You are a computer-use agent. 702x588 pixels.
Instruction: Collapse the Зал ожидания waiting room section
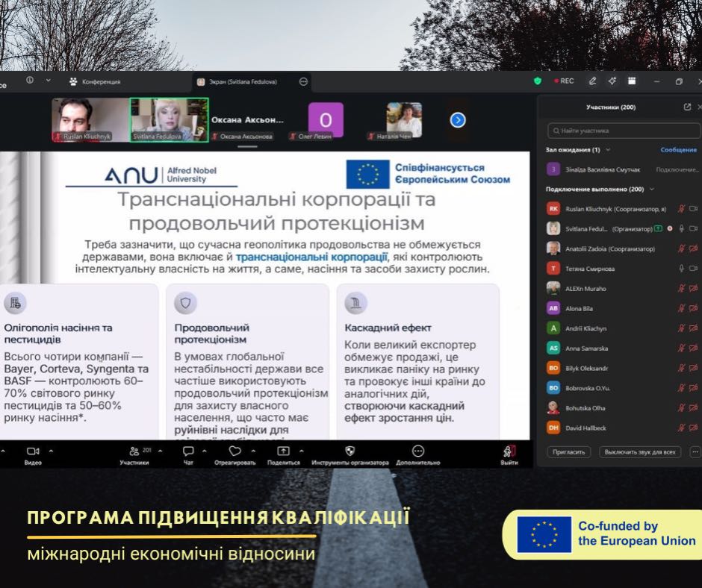coord(608,150)
